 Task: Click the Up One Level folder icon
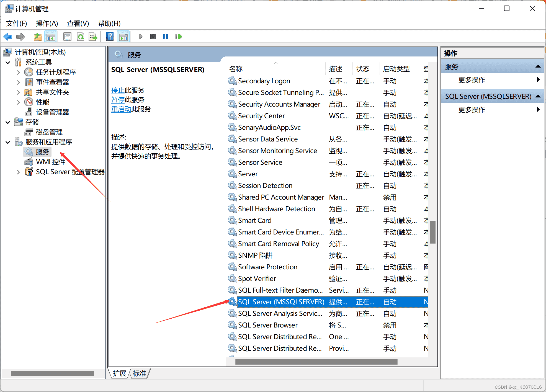click(37, 37)
